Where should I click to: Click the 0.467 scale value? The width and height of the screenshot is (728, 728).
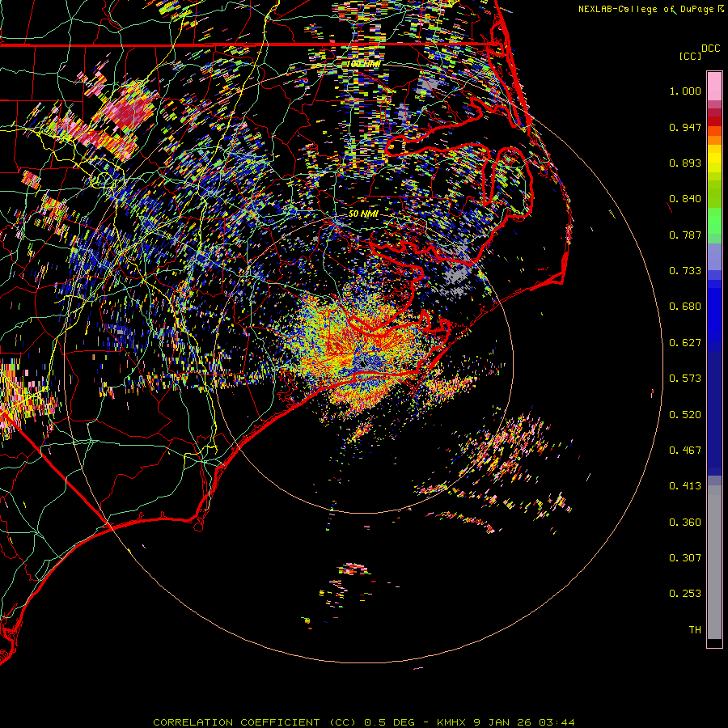click(x=685, y=451)
